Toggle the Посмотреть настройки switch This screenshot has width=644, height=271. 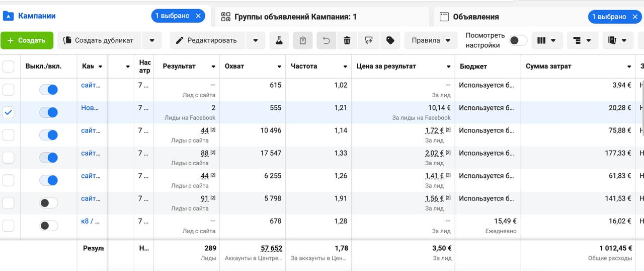(518, 40)
